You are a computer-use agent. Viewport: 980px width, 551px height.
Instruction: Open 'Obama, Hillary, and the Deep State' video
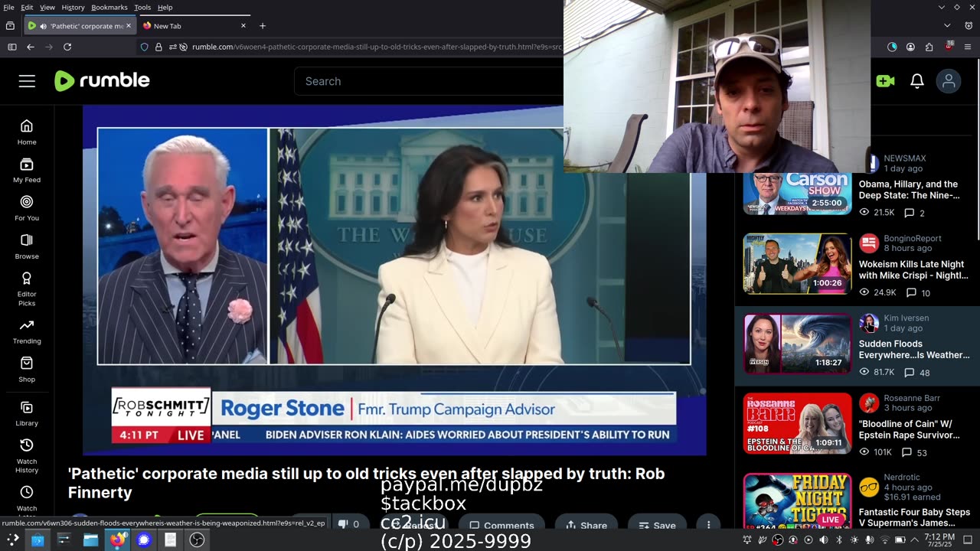[x=909, y=190]
